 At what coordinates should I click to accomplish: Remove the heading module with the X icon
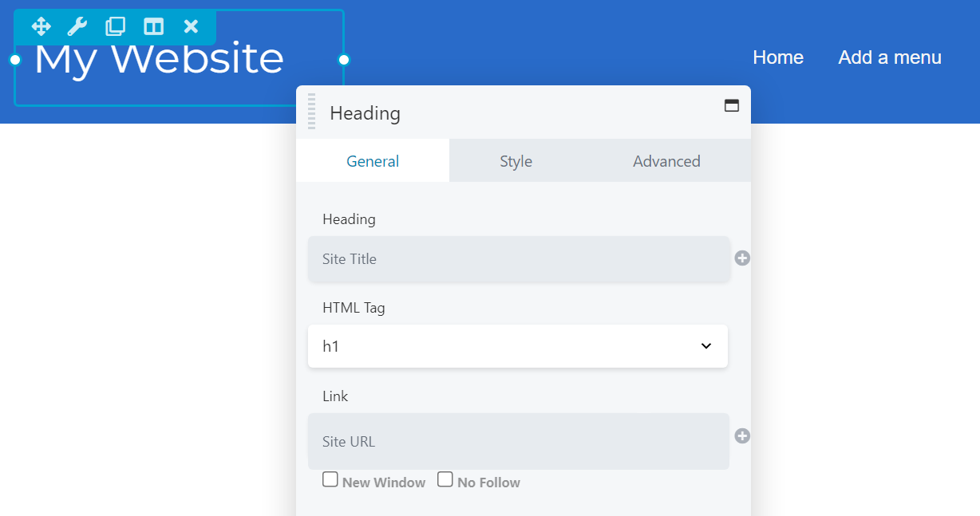tap(191, 26)
